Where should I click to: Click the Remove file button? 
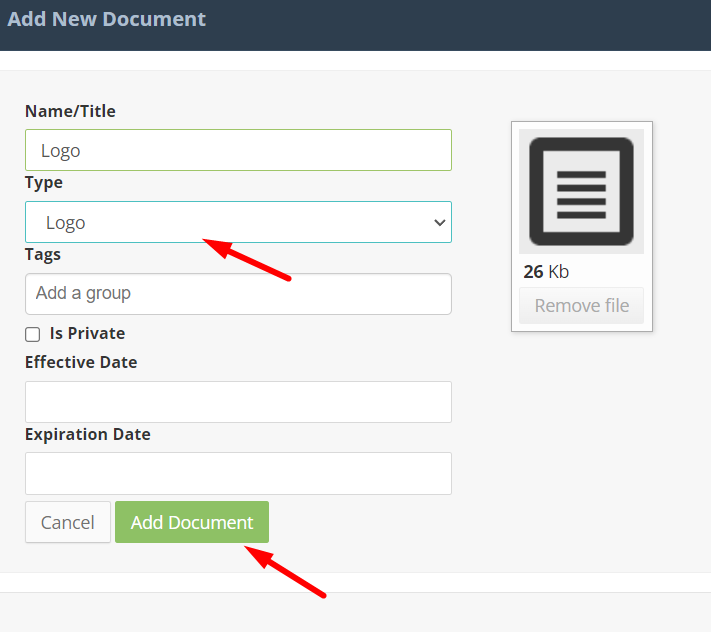tap(581, 306)
